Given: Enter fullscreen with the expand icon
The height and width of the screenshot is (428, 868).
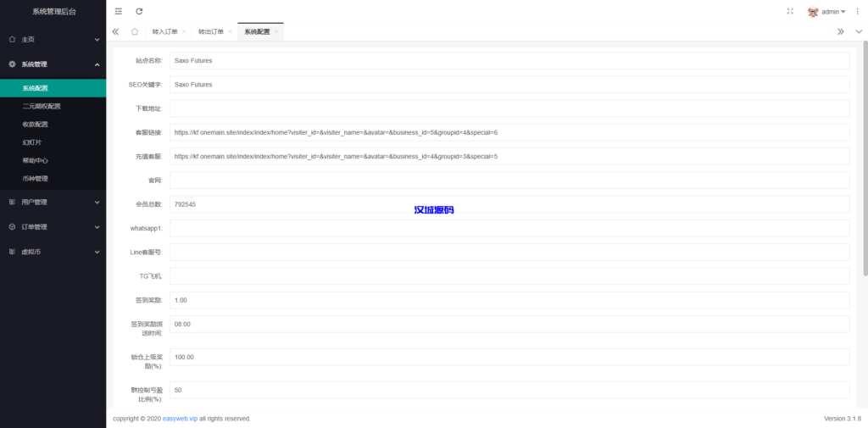Looking at the screenshot, I should (791, 11).
